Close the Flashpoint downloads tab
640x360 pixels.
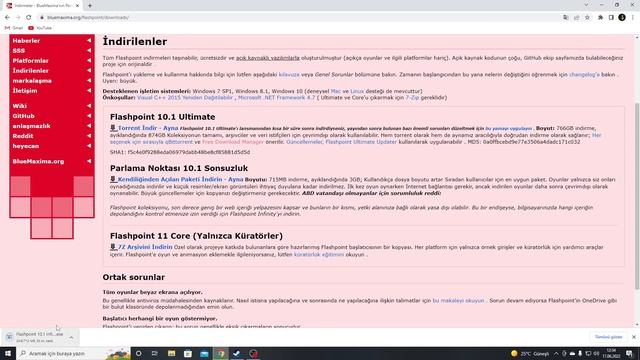pyautogui.click(x=77, y=6)
